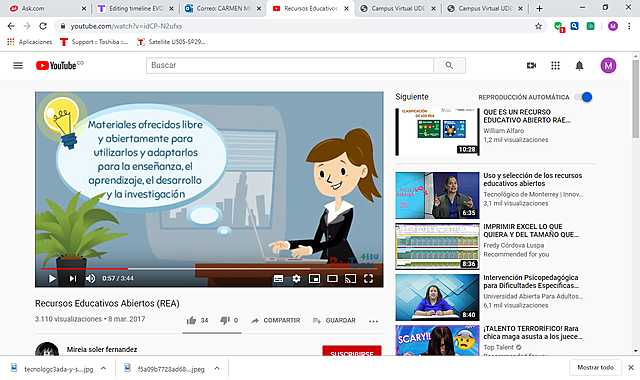Open video Uso y selección de los recursos

[532, 179]
